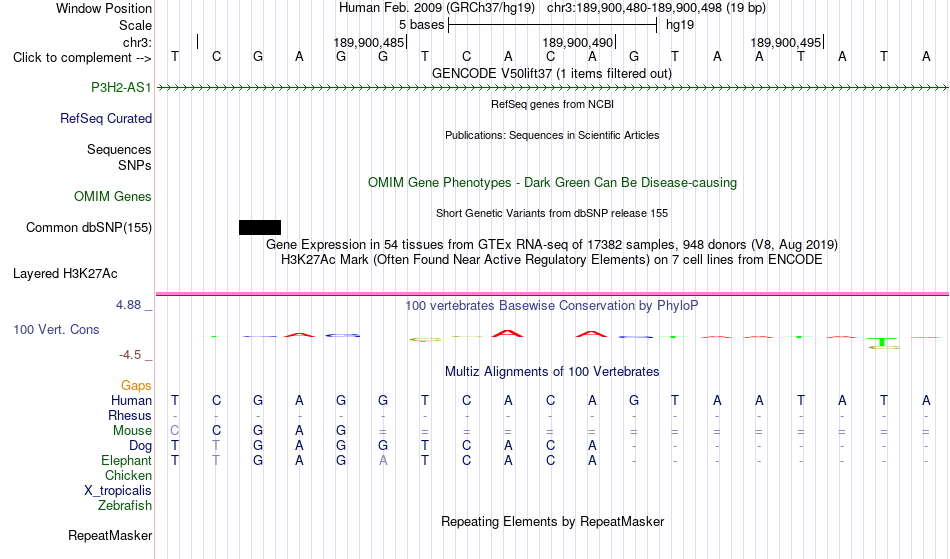Click the 4.88 PhyloP upper limit
This screenshot has height=559, width=950.
128,305
